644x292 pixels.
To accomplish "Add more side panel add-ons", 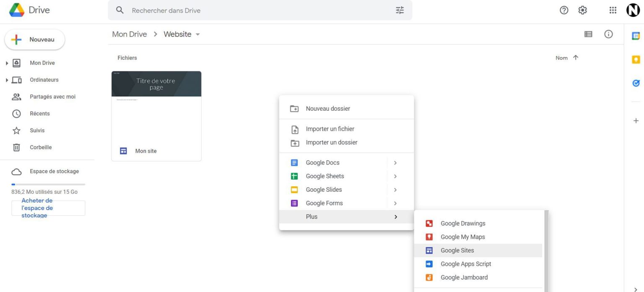I will point(636,121).
